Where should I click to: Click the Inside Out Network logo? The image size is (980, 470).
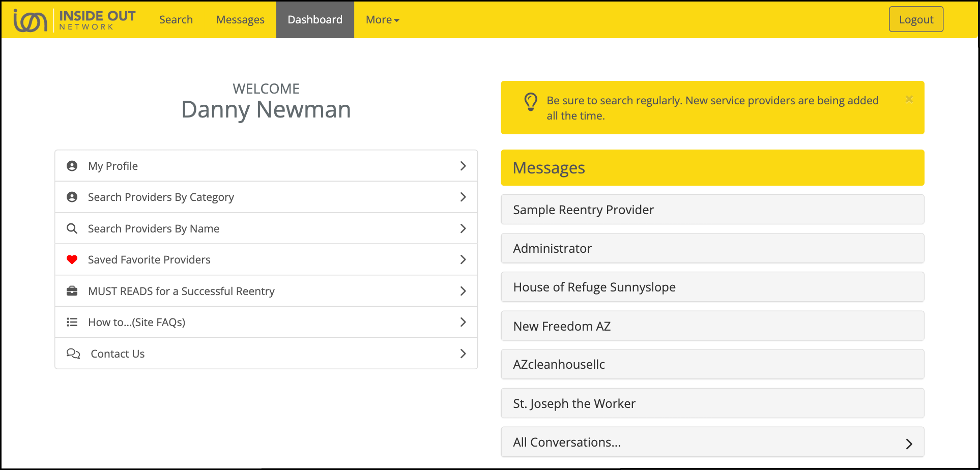pyautogui.click(x=74, y=20)
